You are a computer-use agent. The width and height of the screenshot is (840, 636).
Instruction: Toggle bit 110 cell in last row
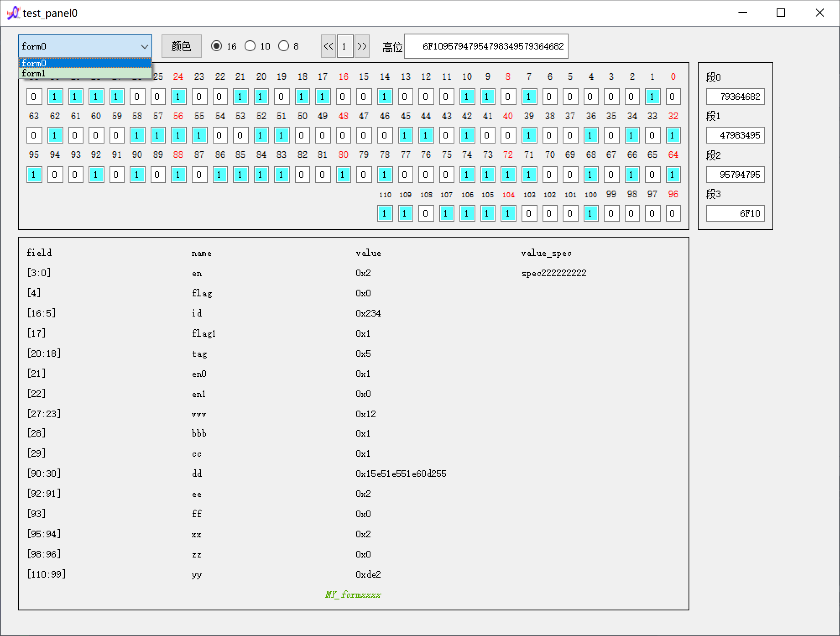tap(385, 214)
